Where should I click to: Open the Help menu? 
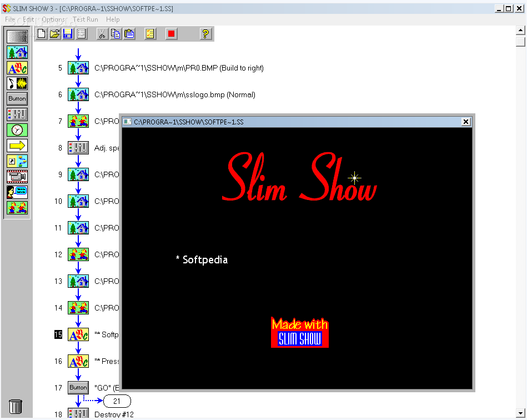[x=113, y=19]
